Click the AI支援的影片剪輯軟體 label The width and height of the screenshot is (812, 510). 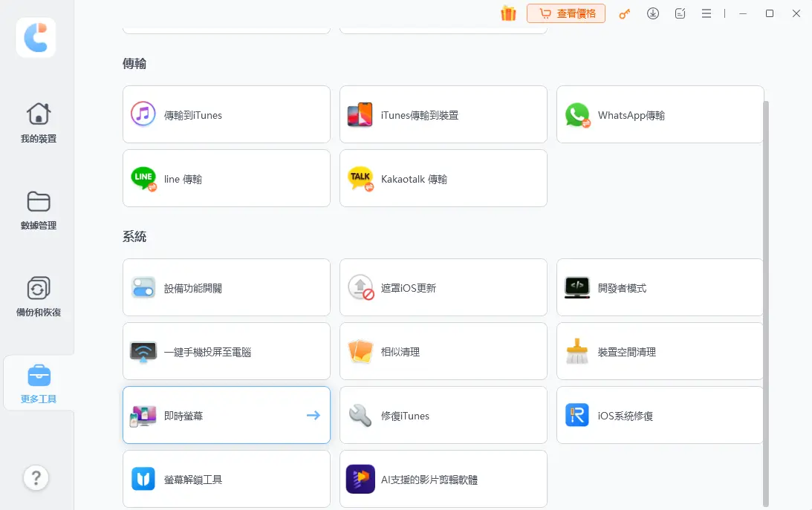tap(429, 480)
